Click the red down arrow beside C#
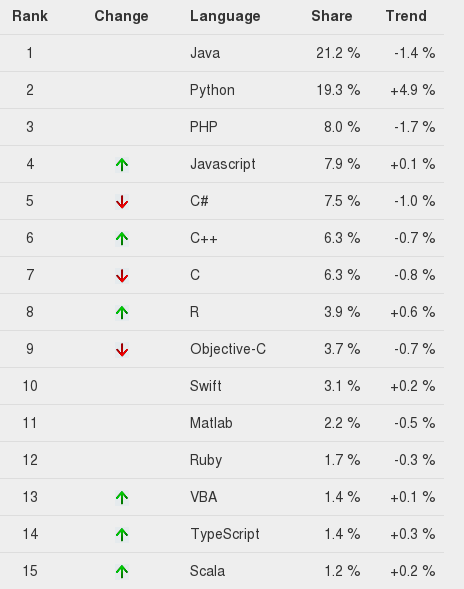 pyautogui.click(x=122, y=202)
